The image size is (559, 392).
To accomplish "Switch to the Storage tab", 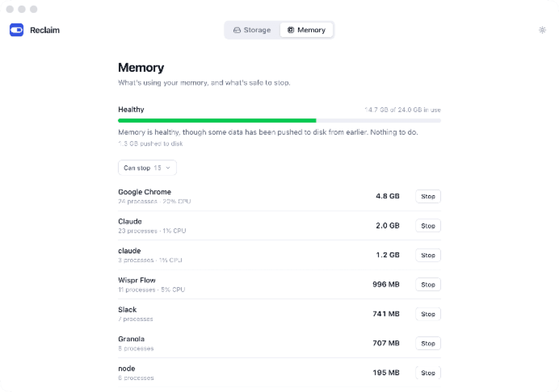I will coord(252,30).
